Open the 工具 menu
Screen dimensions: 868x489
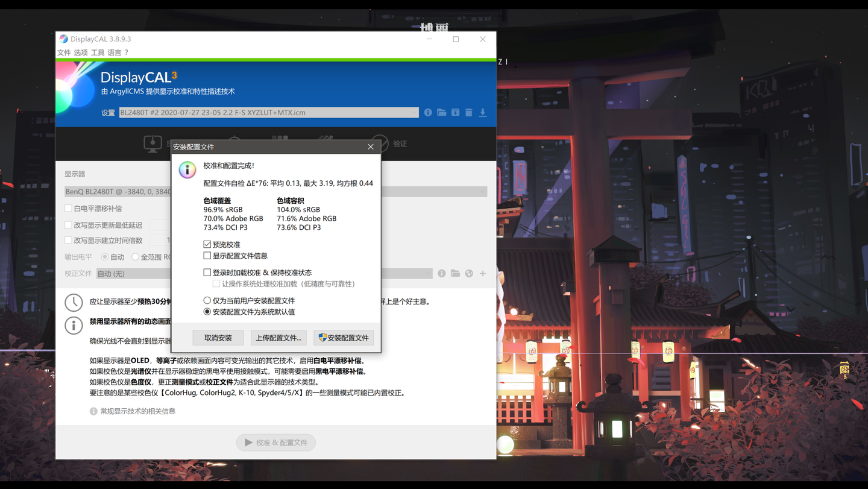(98, 53)
